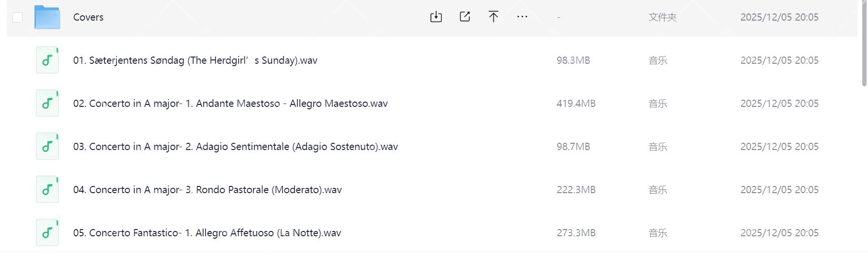Viewport: 868px width, 254px height.
Task: Click the 419.4MB size cell
Action: [x=576, y=104]
